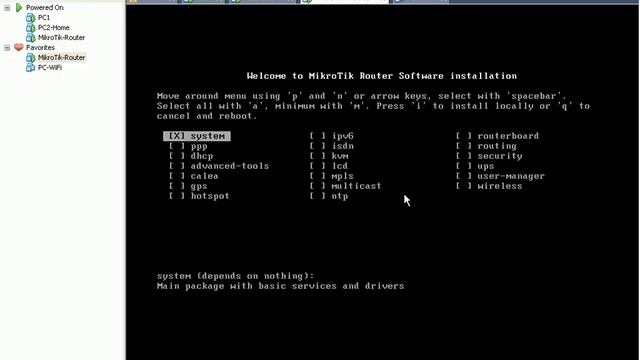Select PC-WiFi in the Favorites list
Screen dimensions: 640x360
[x=50, y=67]
